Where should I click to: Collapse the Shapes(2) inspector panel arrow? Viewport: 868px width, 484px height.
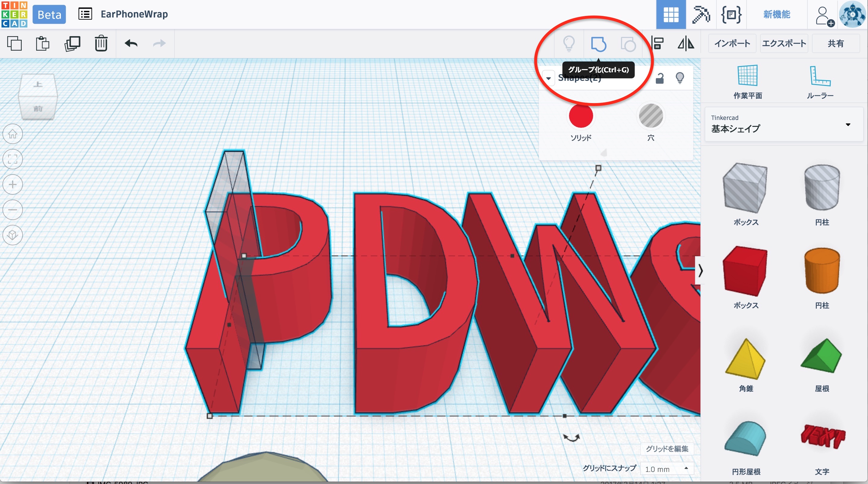[549, 78]
